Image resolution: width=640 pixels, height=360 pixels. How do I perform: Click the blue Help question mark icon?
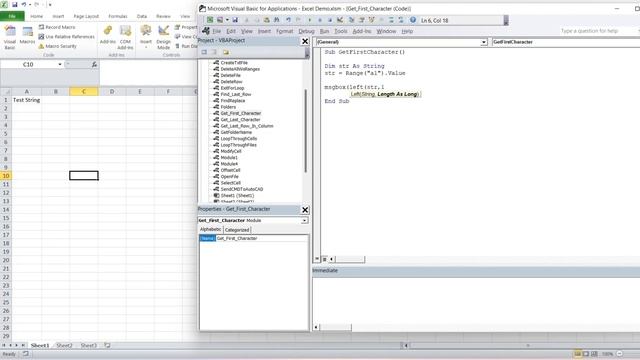click(x=413, y=20)
